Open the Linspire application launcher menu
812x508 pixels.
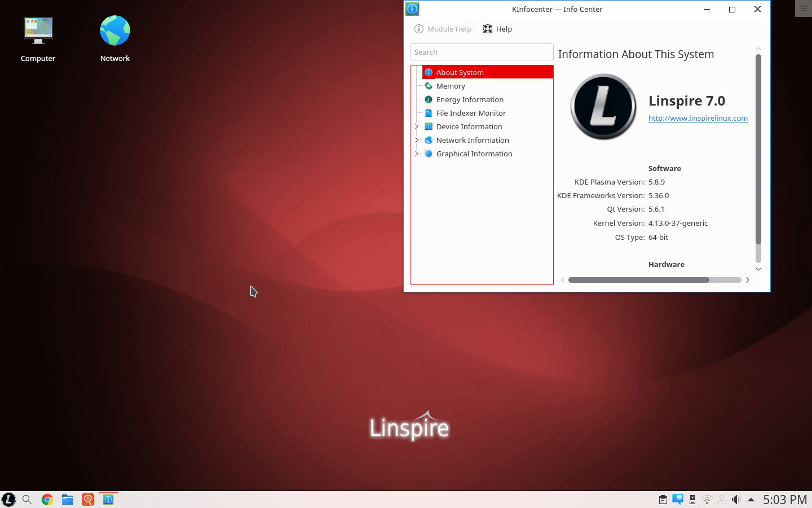9,500
